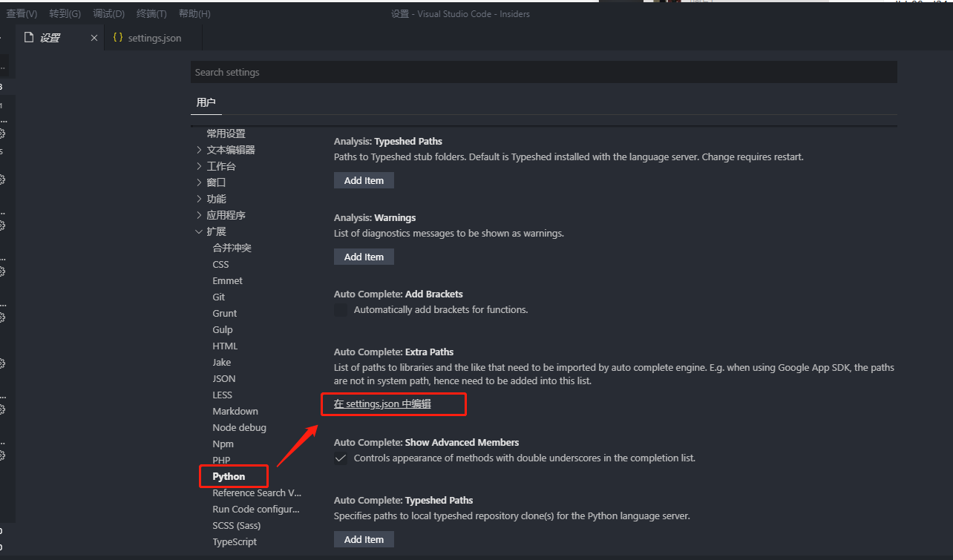This screenshot has height=560, width=953.
Task: Click the 设置 tab page icon
Action: pos(29,38)
